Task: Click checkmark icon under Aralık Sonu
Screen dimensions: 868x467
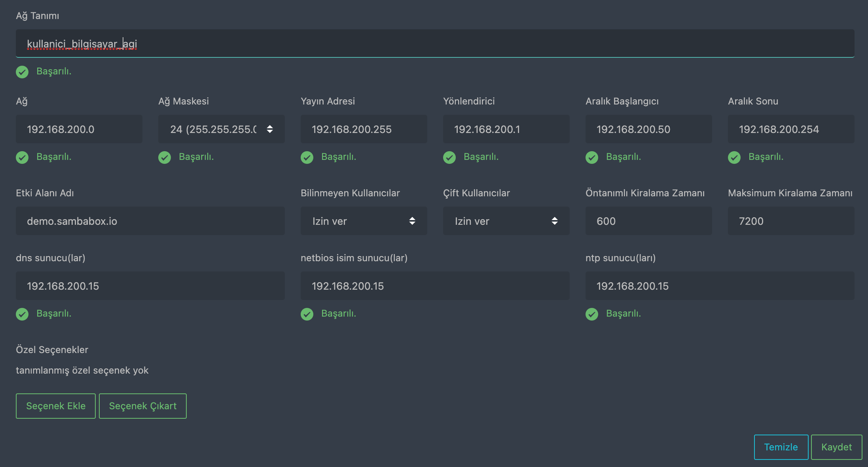Action: 734,158
